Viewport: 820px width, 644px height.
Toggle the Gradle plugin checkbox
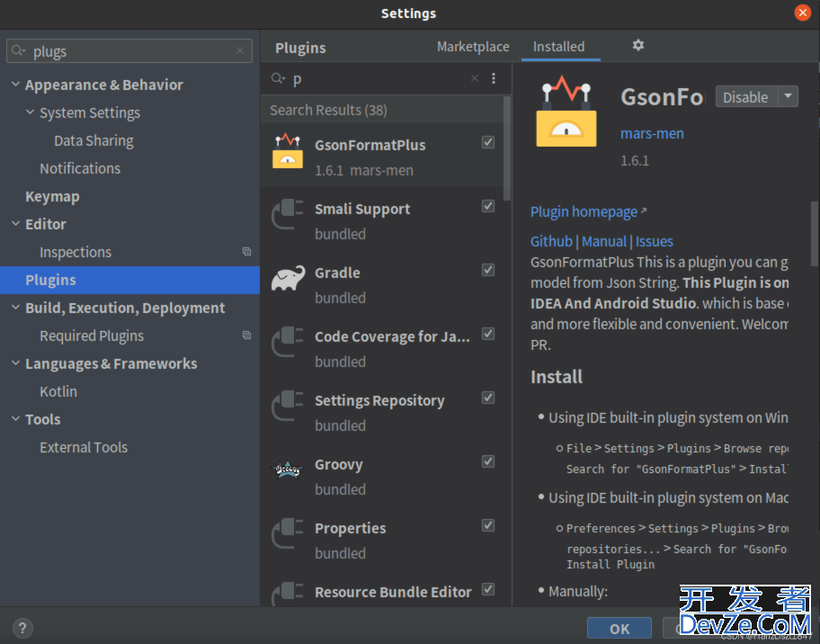[488, 270]
